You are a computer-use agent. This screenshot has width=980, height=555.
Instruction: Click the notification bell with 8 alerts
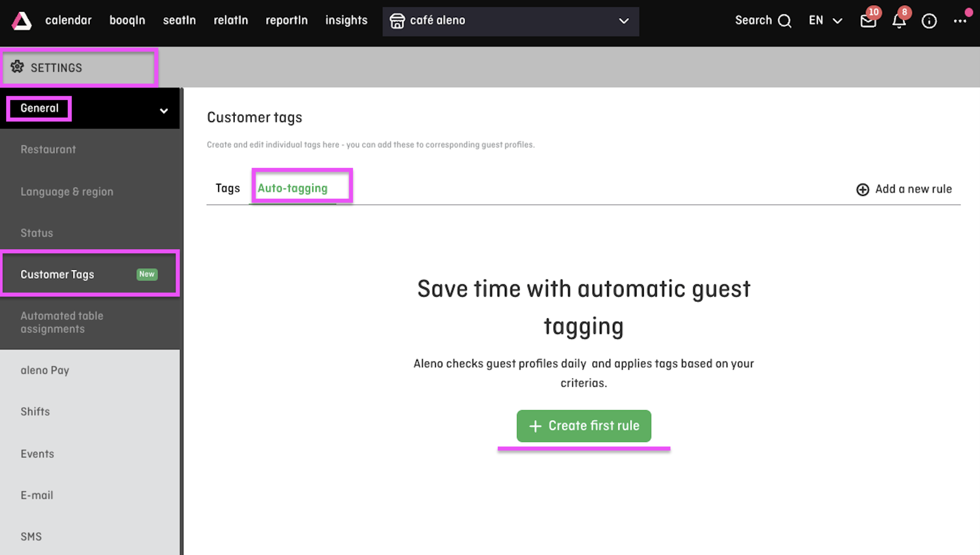pyautogui.click(x=898, y=21)
